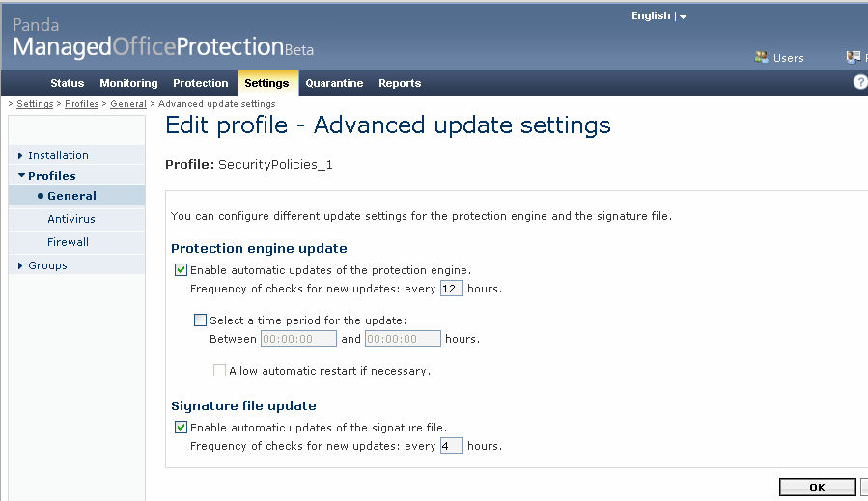The image size is (868, 501).
Task: Click the protection engine frequency hours field
Action: point(451,289)
